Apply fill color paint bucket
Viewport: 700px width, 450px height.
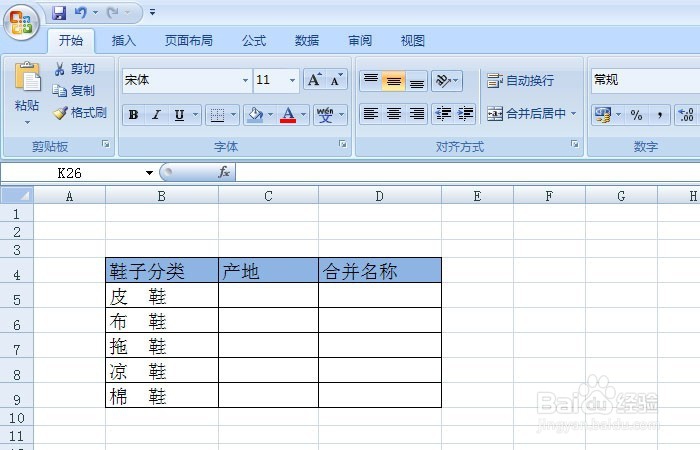pos(255,115)
